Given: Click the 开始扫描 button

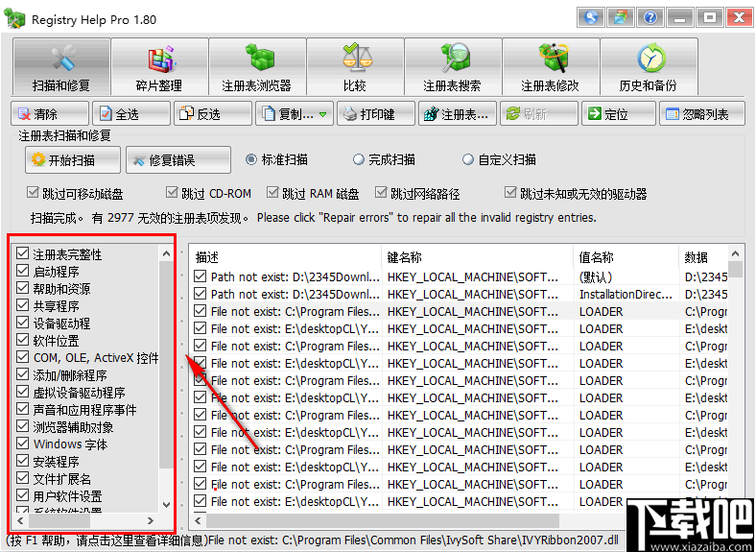Looking at the screenshot, I should click(73, 159).
